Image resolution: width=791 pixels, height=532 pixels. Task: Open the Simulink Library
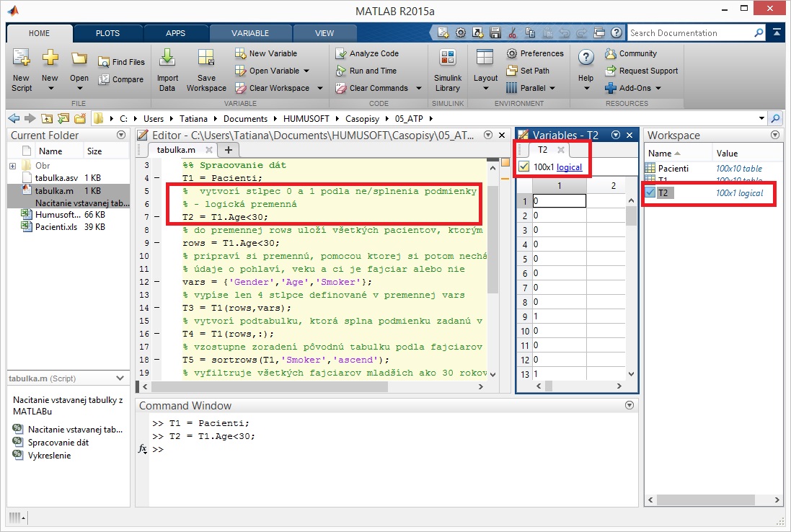[448, 71]
